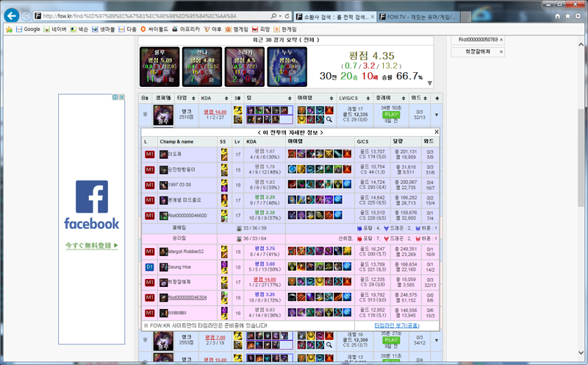Sort the match list by 플레이 column

390,99
